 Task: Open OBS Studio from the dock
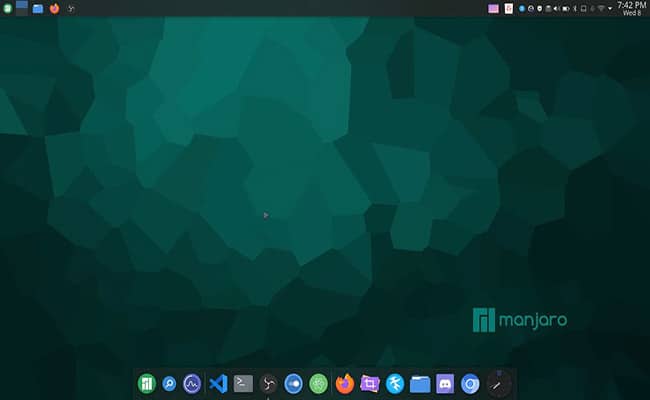[x=268, y=384]
